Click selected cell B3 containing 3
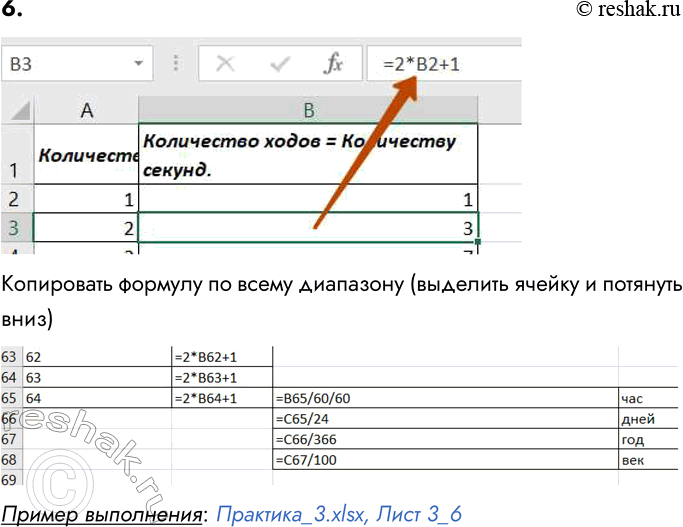Image resolution: width=683 pixels, height=527 pixels. point(308,227)
